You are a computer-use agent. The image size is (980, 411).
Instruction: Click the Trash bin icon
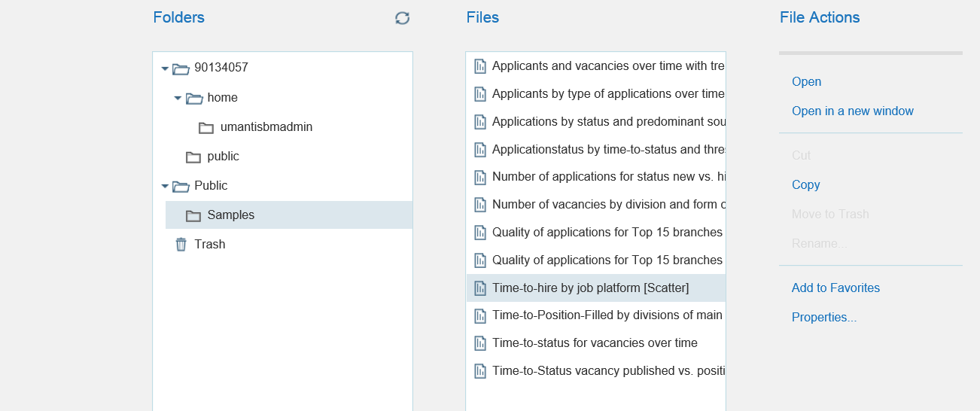tap(181, 245)
